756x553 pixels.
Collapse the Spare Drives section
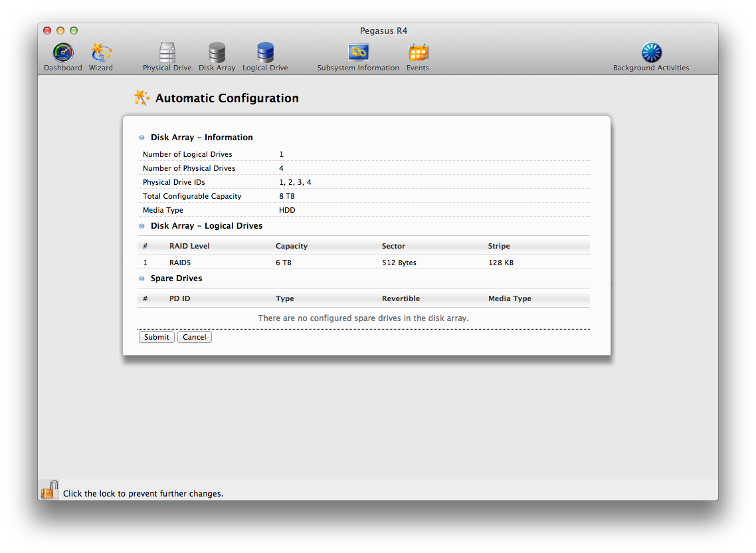click(142, 279)
